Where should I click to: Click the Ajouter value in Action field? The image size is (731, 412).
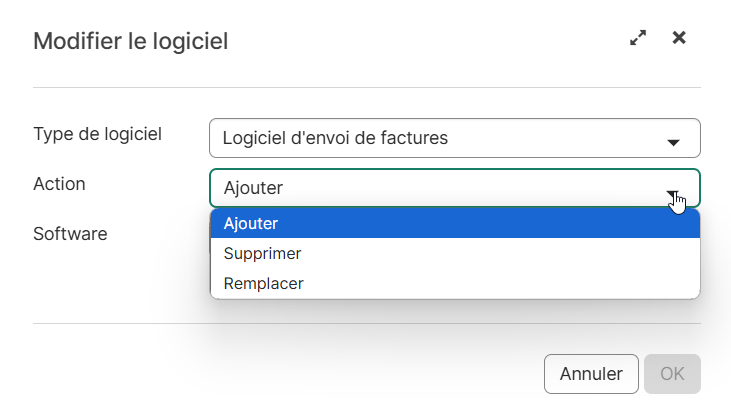coord(254,188)
